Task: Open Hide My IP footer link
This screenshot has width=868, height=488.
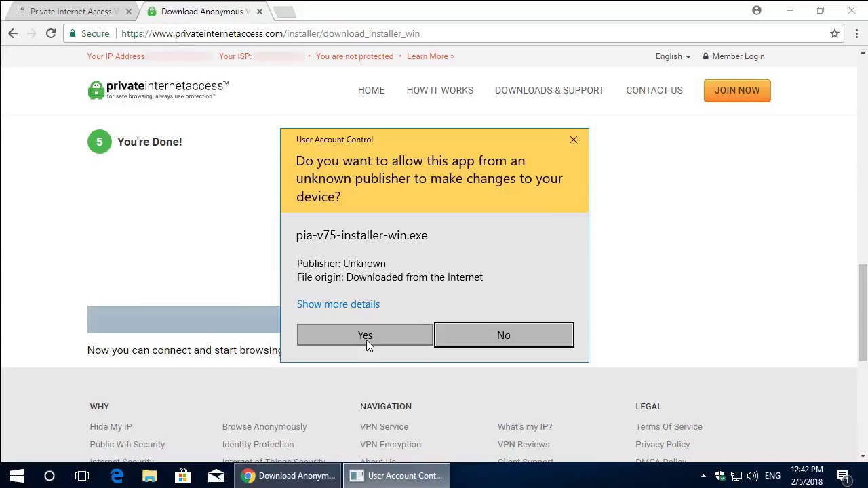Action: click(111, 426)
